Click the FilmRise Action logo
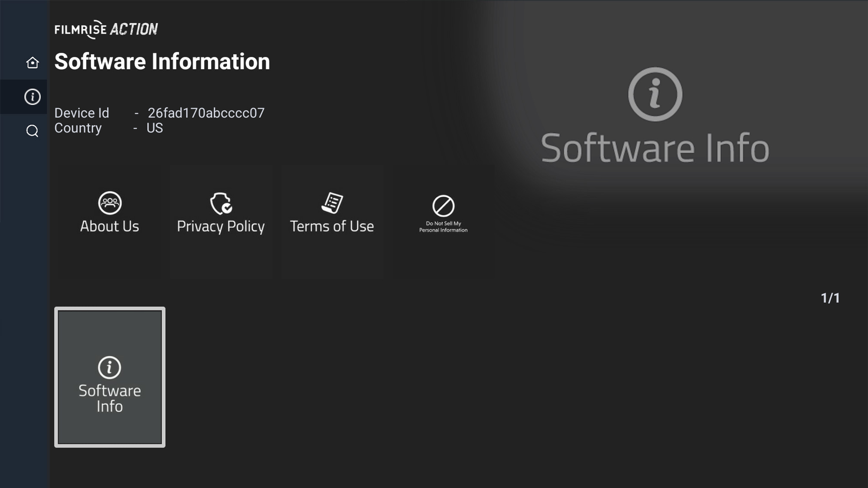The height and width of the screenshot is (488, 868). (106, 29)
